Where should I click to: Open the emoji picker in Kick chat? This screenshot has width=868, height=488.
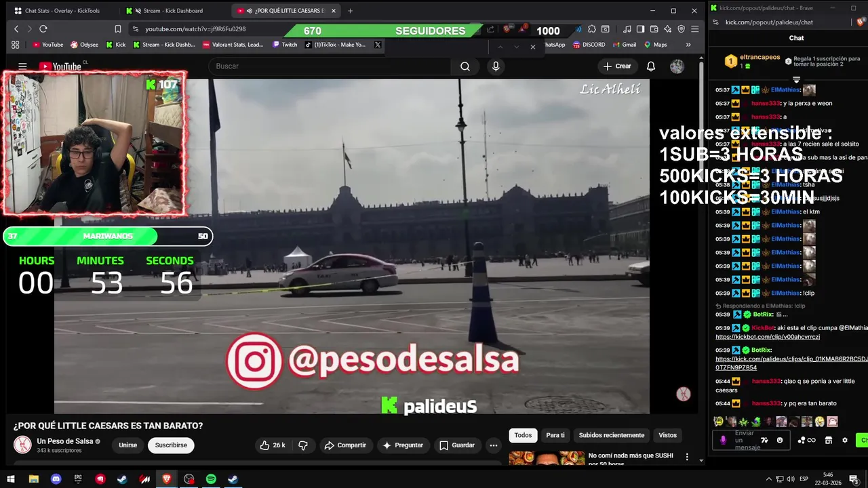[779, 440]
